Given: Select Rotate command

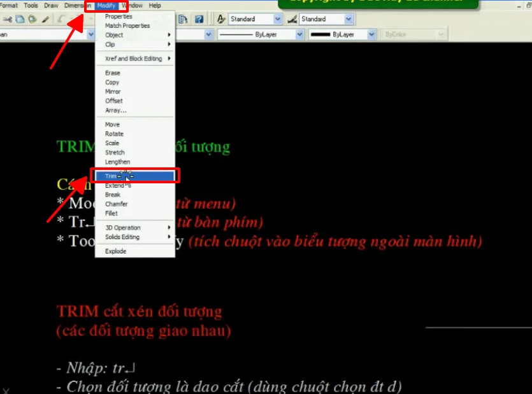Looking at the screenshot, I should [x=135, y=134].
